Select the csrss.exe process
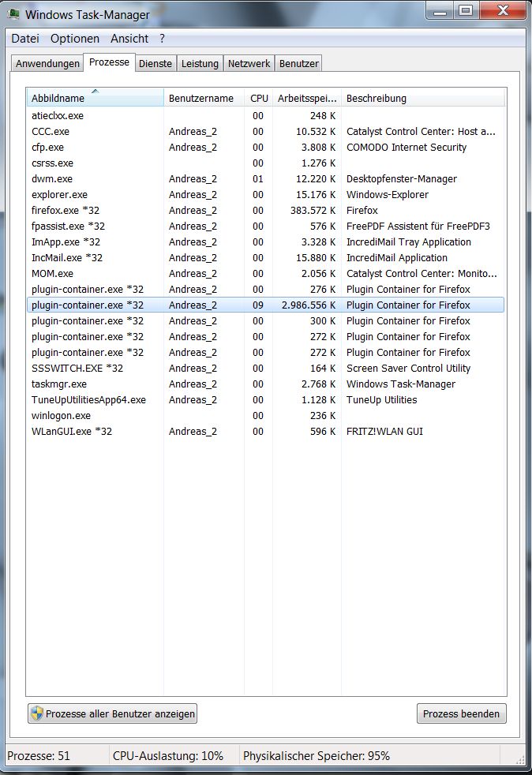Image resolution: width=532 pixels, height=775 pixels. [x=266, y=163]
